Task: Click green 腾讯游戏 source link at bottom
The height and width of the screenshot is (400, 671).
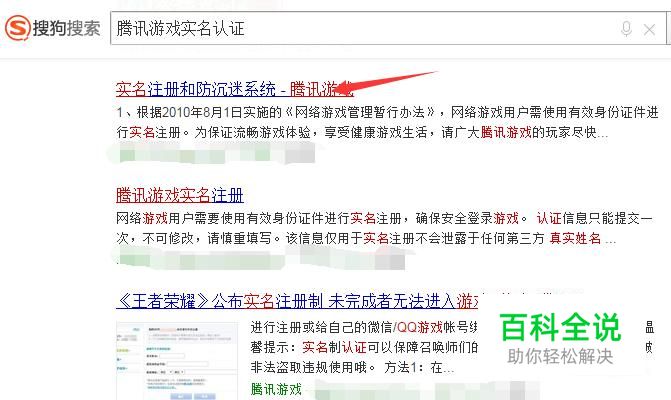Action: click(x=276, y=389)
